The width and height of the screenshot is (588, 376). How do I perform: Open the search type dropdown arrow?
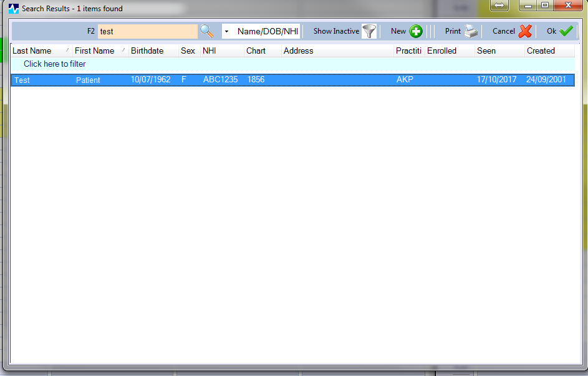(x=226, y=31)
